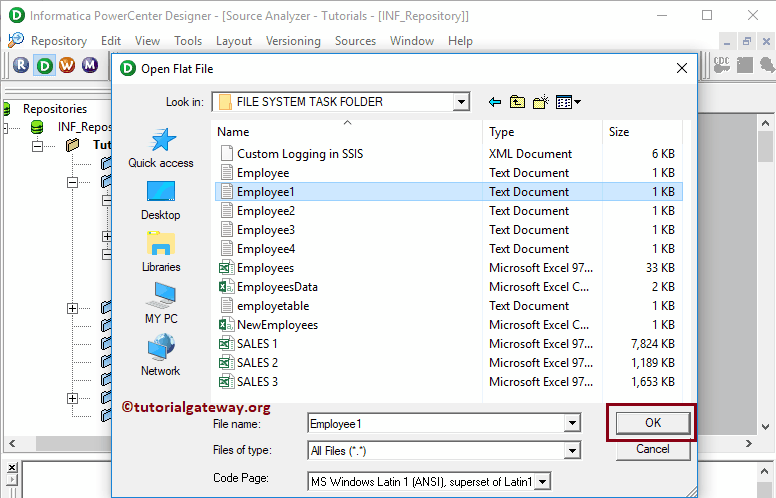The width and height of the screenshot is (776, 498).
Task: Create a new folder in dialog
Action: click(541, 102)
